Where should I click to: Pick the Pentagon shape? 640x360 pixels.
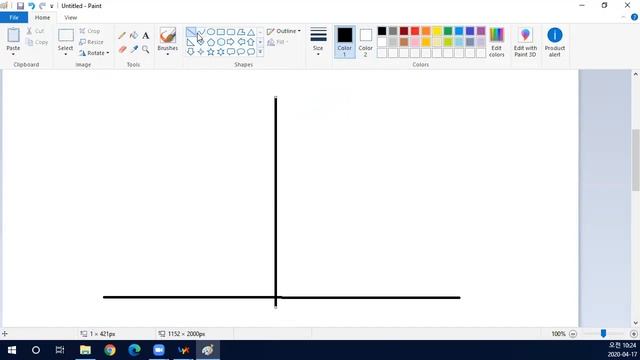click(x=211, y=42)
